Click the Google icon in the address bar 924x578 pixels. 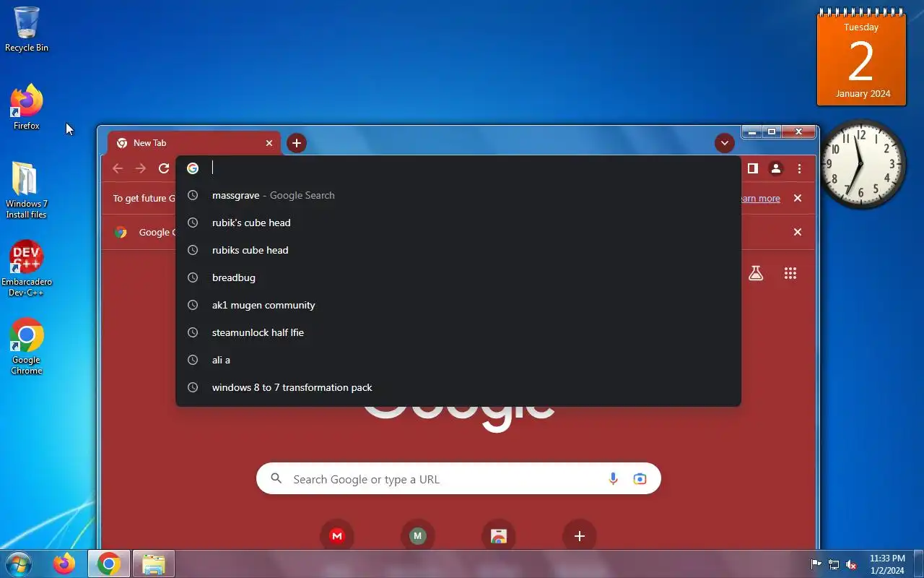pyautogui.click(x=193, y=168)
